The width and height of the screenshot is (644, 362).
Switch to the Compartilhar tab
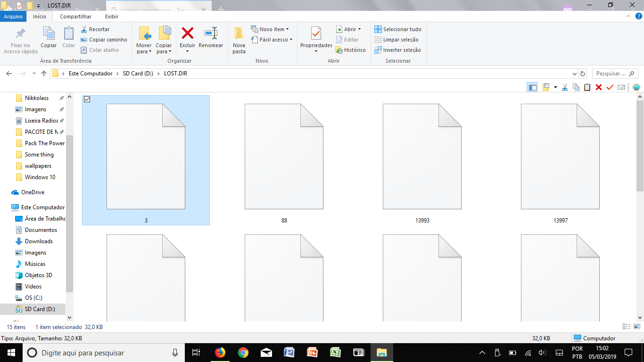[x=75, y=16]
